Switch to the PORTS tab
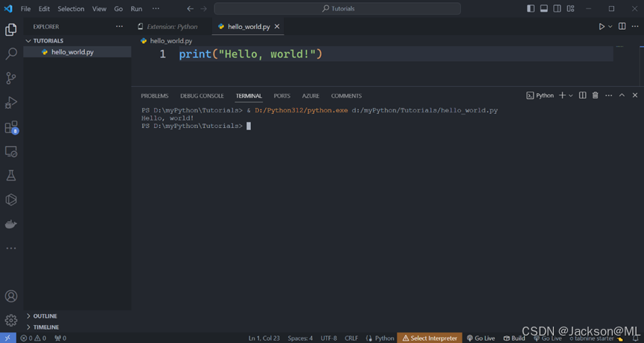The height and width of the screenshot is (343, 644). click(x=282, y=96)
